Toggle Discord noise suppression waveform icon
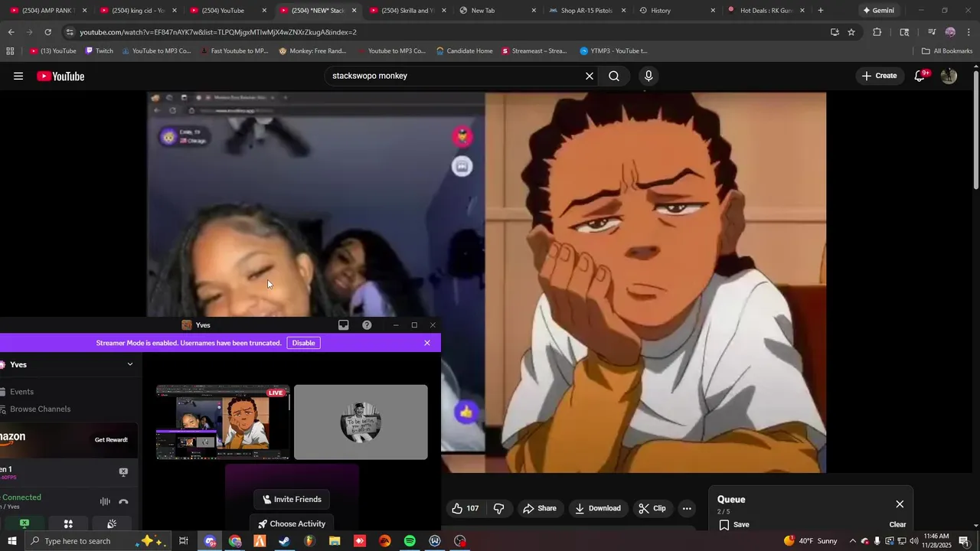 [x=105, y=502]
